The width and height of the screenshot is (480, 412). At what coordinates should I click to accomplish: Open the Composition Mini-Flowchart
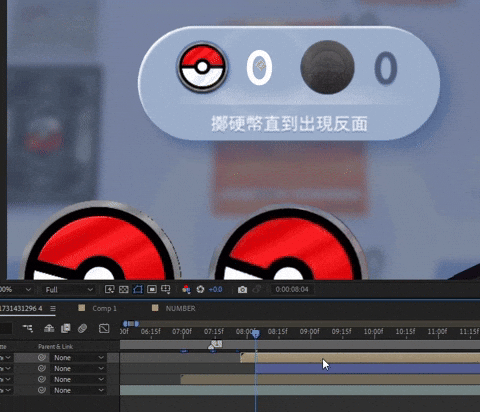pos(28,329)
